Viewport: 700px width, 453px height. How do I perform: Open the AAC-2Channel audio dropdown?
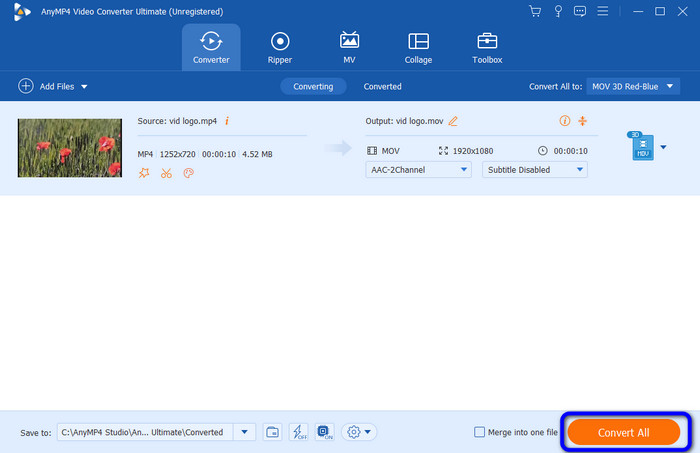click(418, 170)
